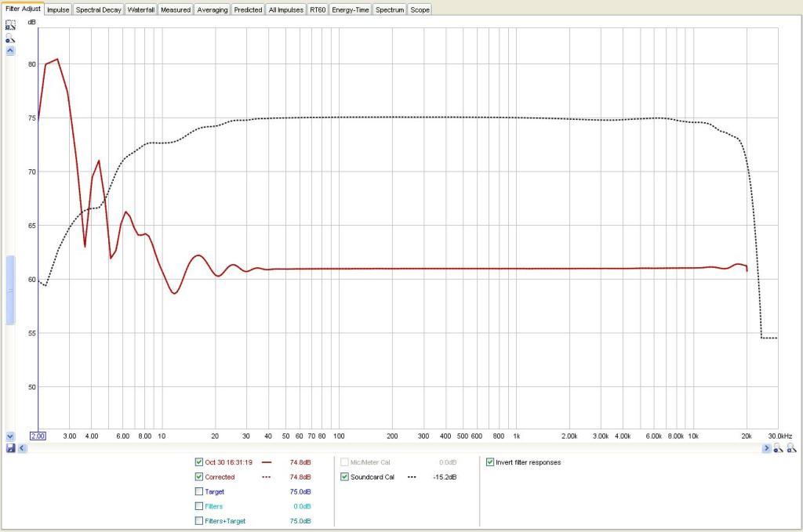Select the capture graph image icon
The height and width of the screenshot is (532, 803).
10,25
